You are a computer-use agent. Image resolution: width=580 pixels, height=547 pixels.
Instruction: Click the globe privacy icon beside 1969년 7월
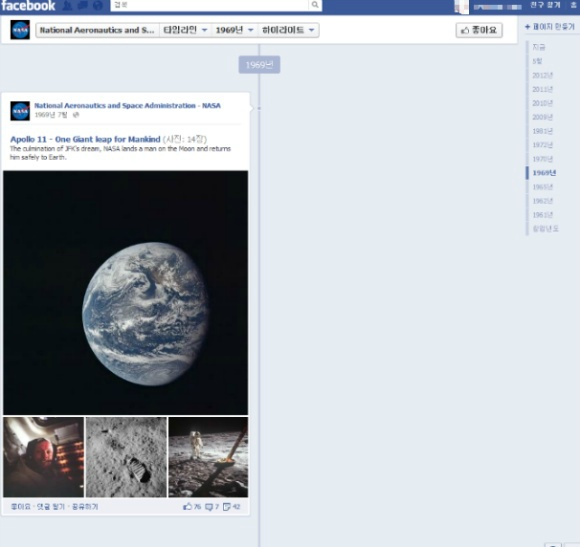76,115
